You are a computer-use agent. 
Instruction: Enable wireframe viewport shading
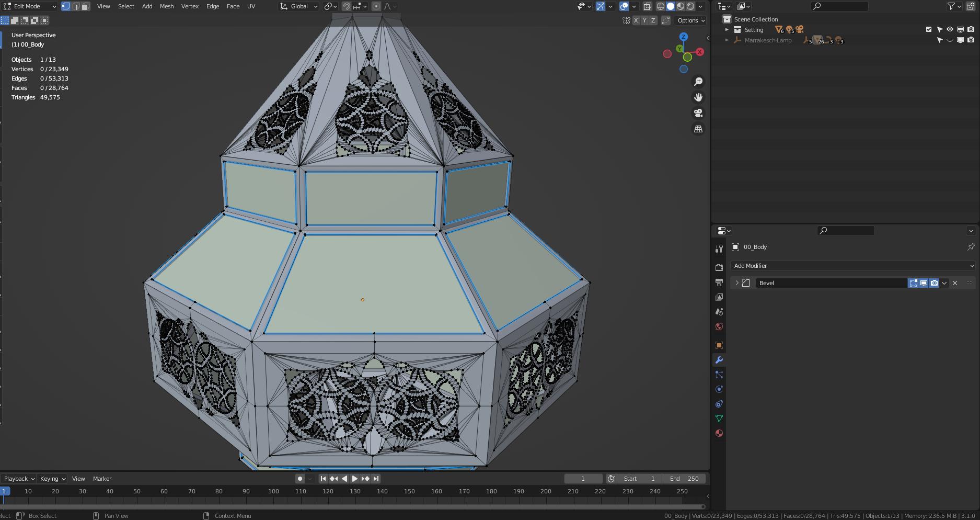click(660, 6)
